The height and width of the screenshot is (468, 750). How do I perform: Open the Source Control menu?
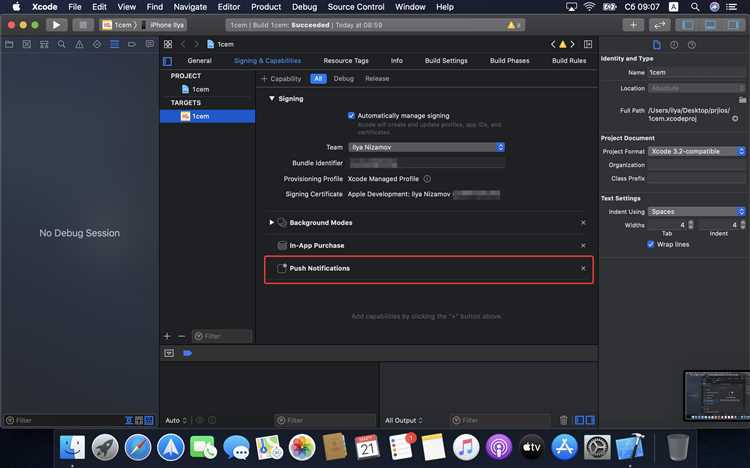tap(355, 7)
